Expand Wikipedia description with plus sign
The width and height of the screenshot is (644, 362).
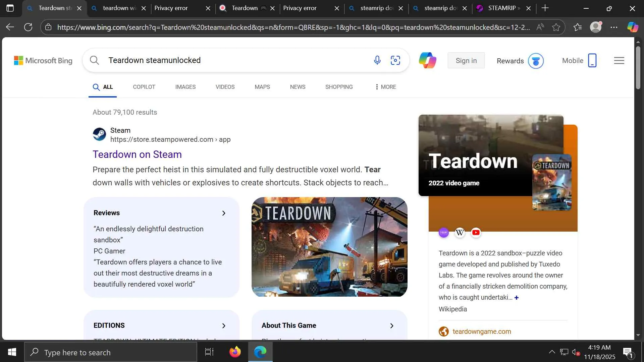[517, 298]
